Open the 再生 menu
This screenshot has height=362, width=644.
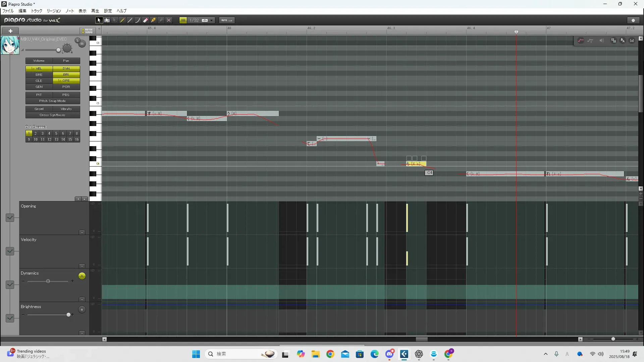click(95, 11)
